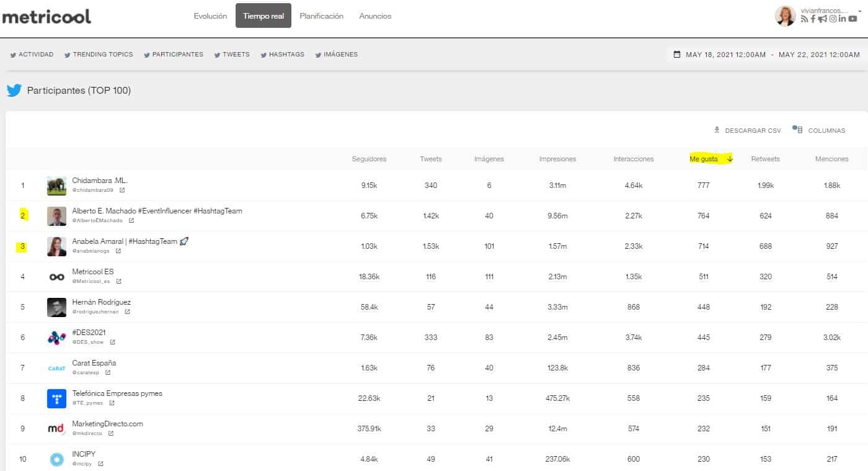Screen dimensions: 868x471
Task: Click the MarketingDirecto.com md logo
Action: click(x=56, y=429)
